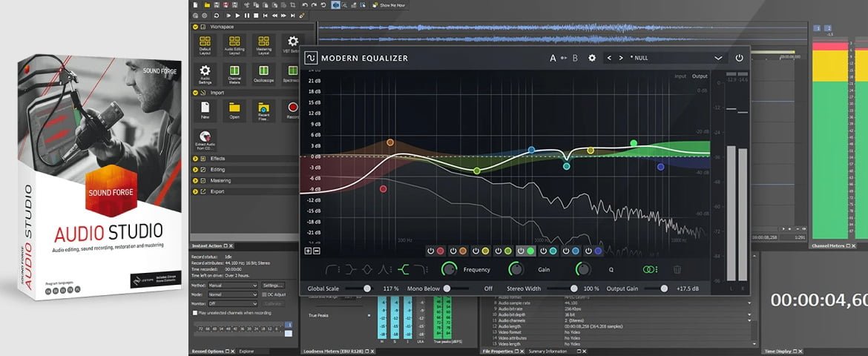868x356 pixels.
Task: Toggle the DC Adjust checkbox
Action: click(264, 294)
